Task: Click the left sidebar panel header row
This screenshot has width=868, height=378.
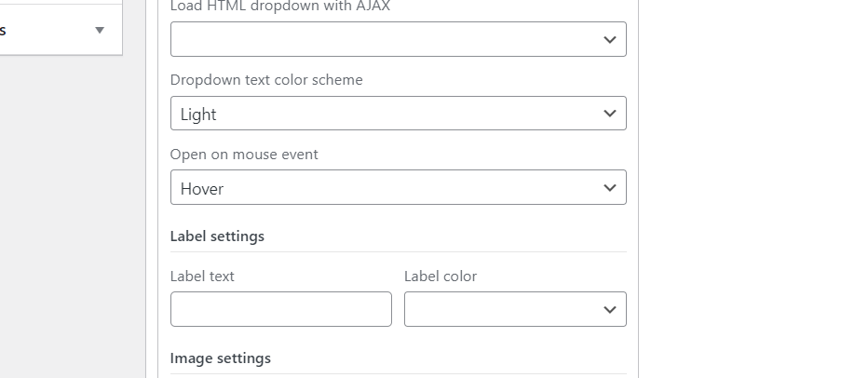Action: (47, 30)
